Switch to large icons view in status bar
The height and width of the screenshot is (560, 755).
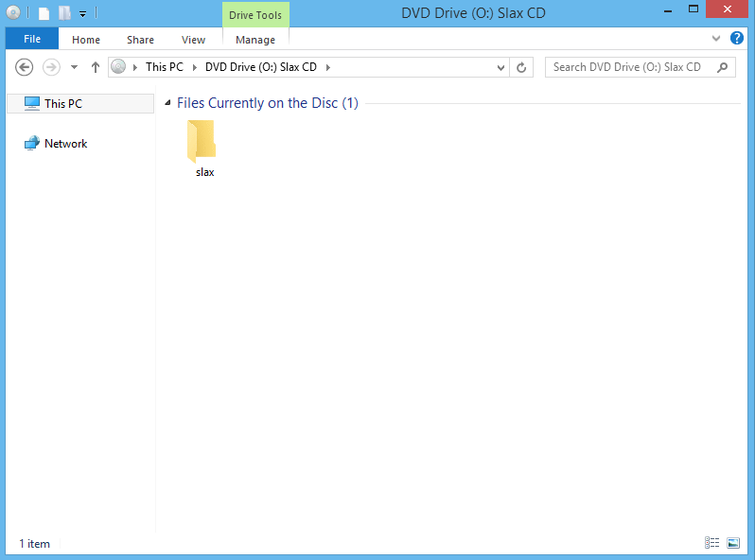[733, 543]
